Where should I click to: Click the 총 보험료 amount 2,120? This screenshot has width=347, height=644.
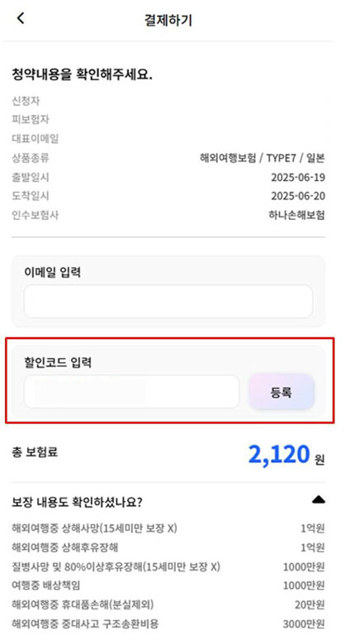coord(278,454)
